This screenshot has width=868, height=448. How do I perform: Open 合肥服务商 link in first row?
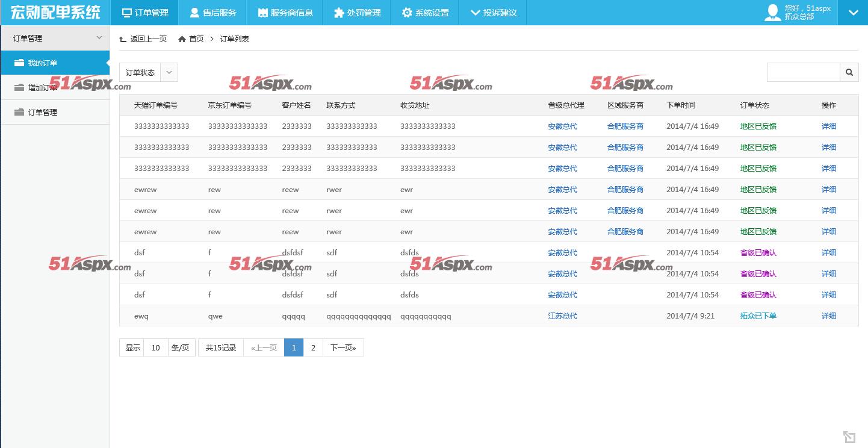[x=625, y=126]
